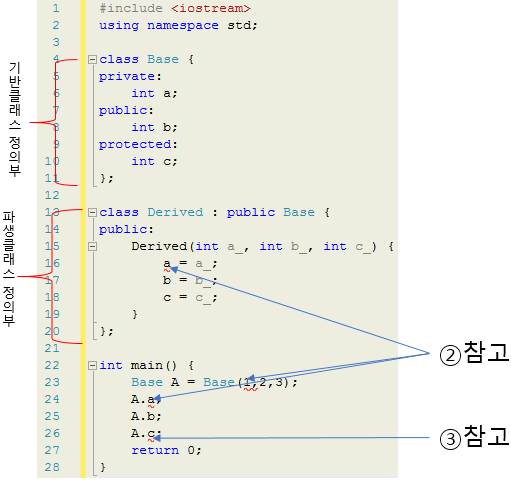Collapse the int main() function block

(x=92, y=366)
